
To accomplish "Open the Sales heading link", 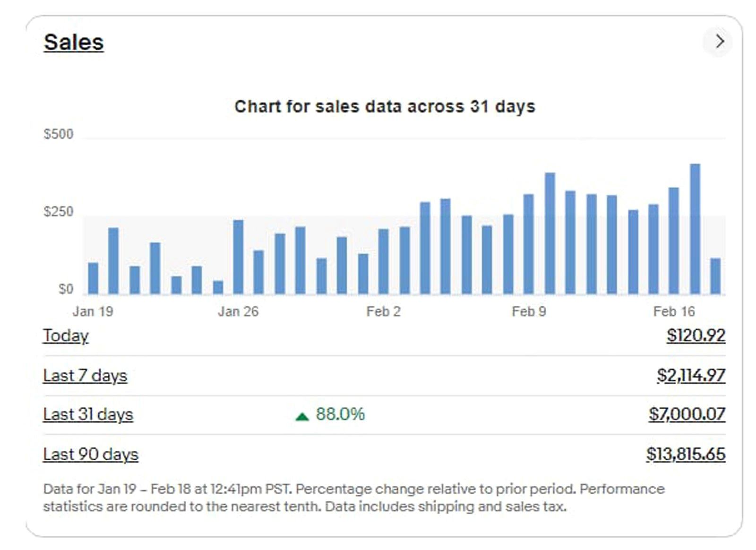I will [74, 42].
